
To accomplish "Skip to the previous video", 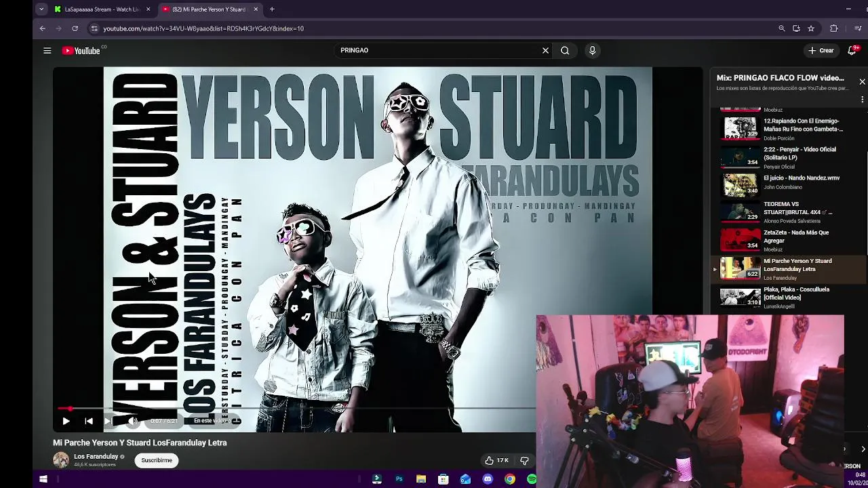I will [x=89, y=421].
